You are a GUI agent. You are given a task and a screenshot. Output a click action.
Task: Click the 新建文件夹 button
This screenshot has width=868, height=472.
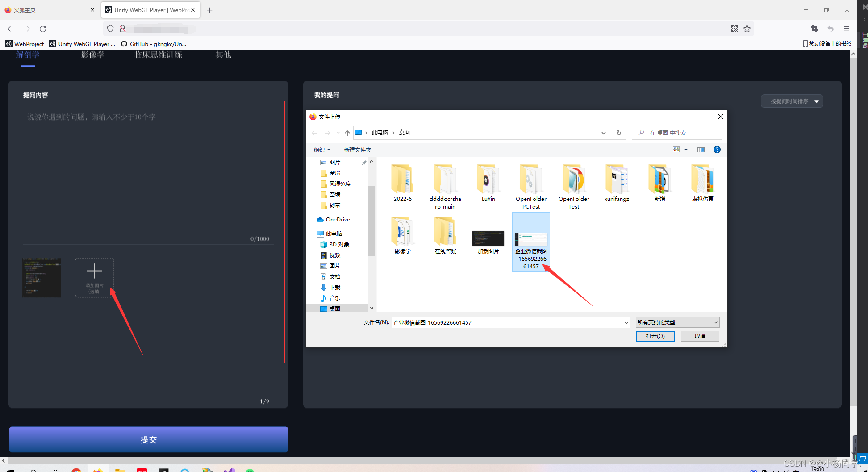357,150
